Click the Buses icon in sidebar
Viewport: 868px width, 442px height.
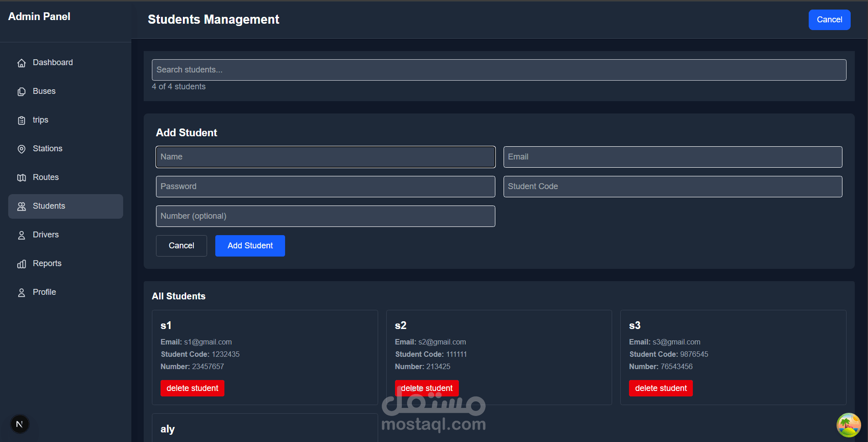click(21, 92)
